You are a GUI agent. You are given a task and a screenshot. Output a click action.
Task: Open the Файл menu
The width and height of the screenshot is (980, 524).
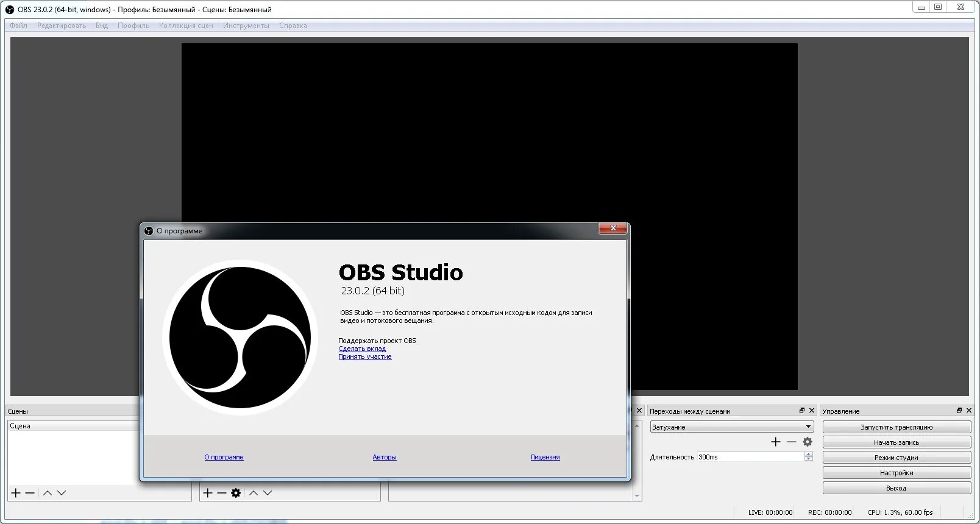[x=18, y=26]
